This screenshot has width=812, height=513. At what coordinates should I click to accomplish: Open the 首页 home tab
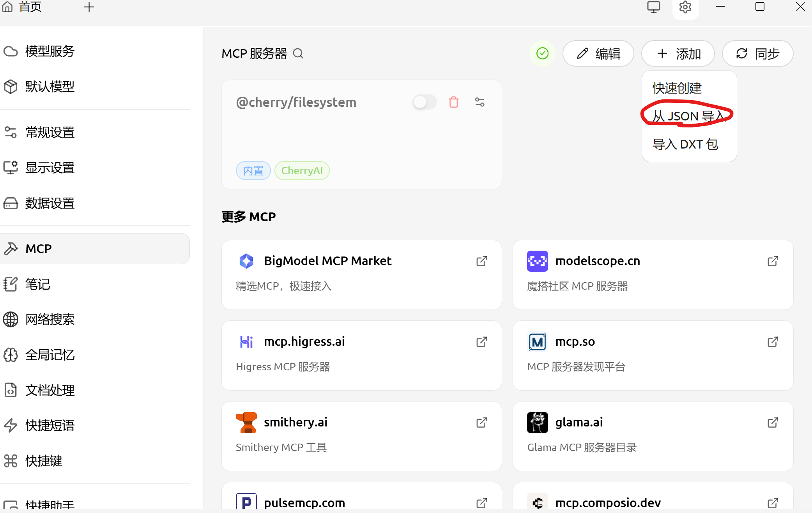click(22, 7)
